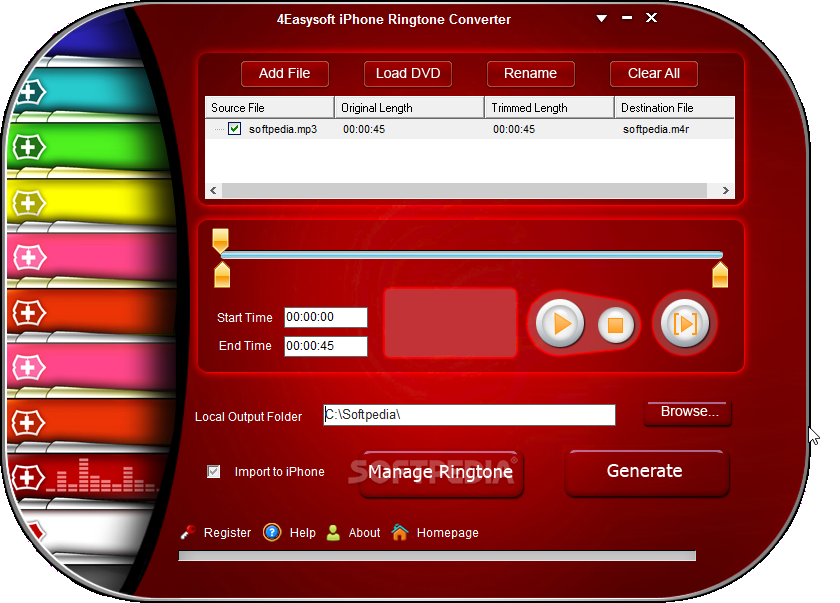Open the Help link

(x=303, y=533)
